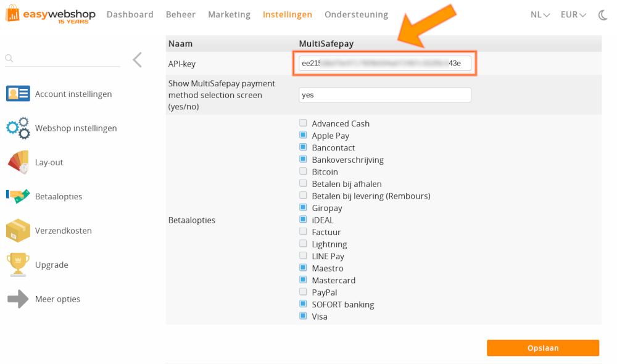This screenshot has width=617, height=364.
Task: Enable the Bitcoin payment checkbox
Action: [303, 171]
